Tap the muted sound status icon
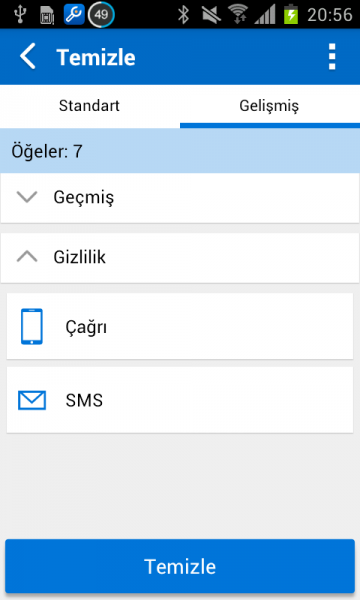The height and width of the screenshot is (600, 360). pos(211,15)
